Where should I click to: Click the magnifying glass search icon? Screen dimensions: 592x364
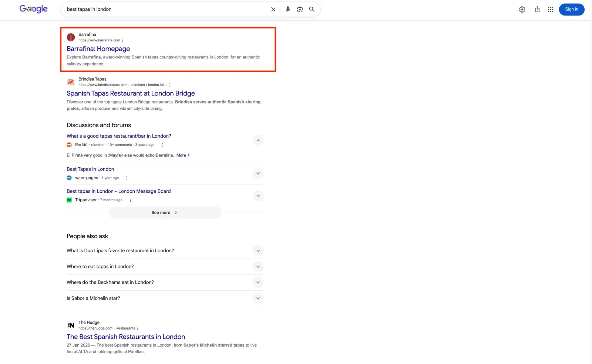click(312, 9)
